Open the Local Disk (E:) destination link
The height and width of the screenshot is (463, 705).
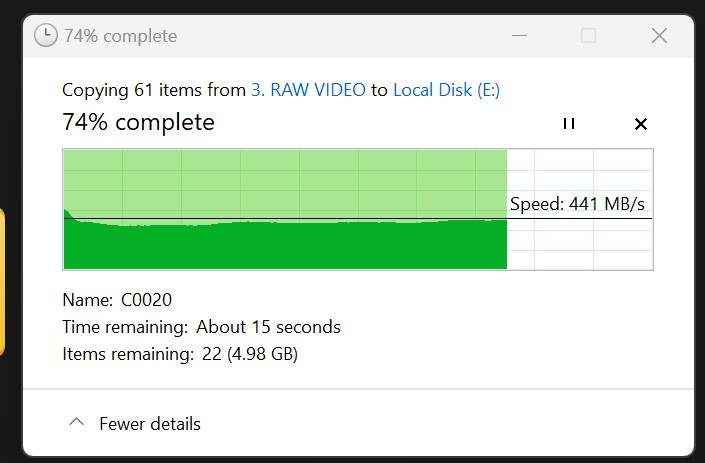[446, 90]
